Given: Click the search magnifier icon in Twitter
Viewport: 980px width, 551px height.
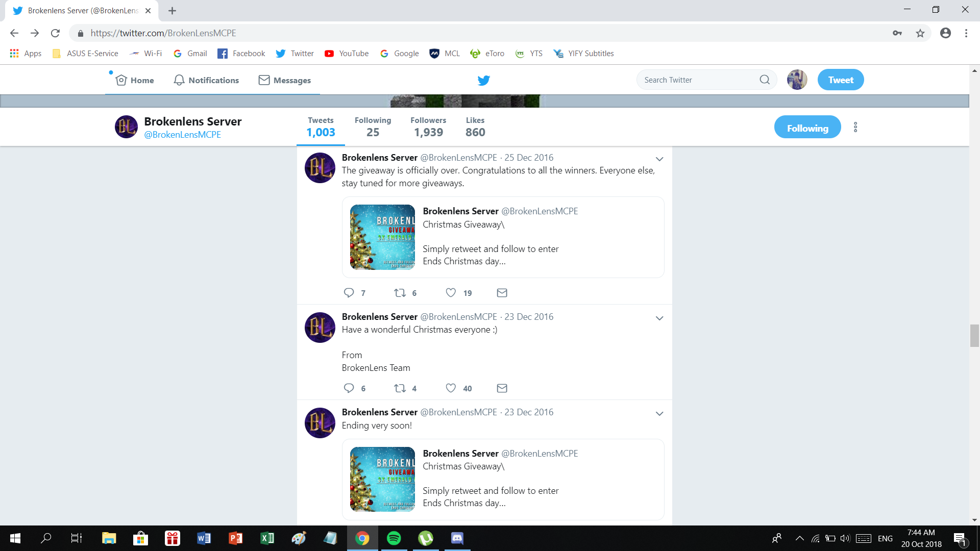Looking at the screenshot, I should (x=764, y=80).
